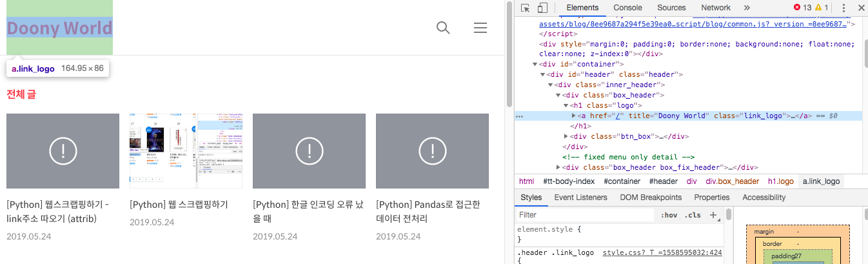
Task: Open post 'Pandas로 접근한 데이터 전처리'
Action: (x=428, y=211)
